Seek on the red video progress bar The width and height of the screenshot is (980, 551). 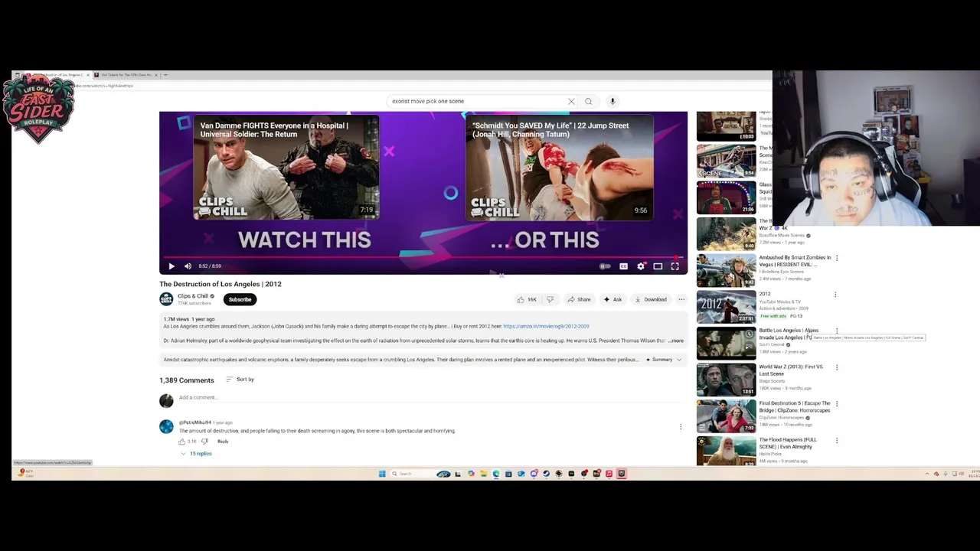pos(423,258)
